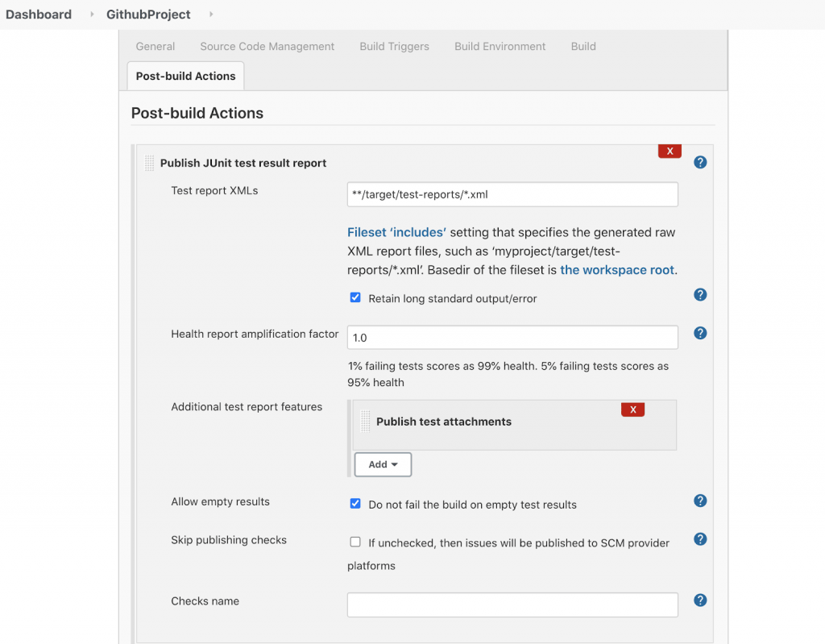Open the Fileset 'includes' link

tap(396, 232)
